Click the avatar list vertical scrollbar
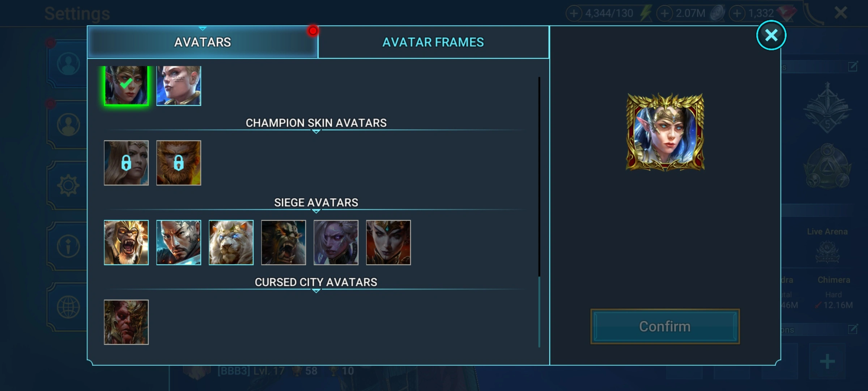The image size is (868, 391). coord(539,212)
